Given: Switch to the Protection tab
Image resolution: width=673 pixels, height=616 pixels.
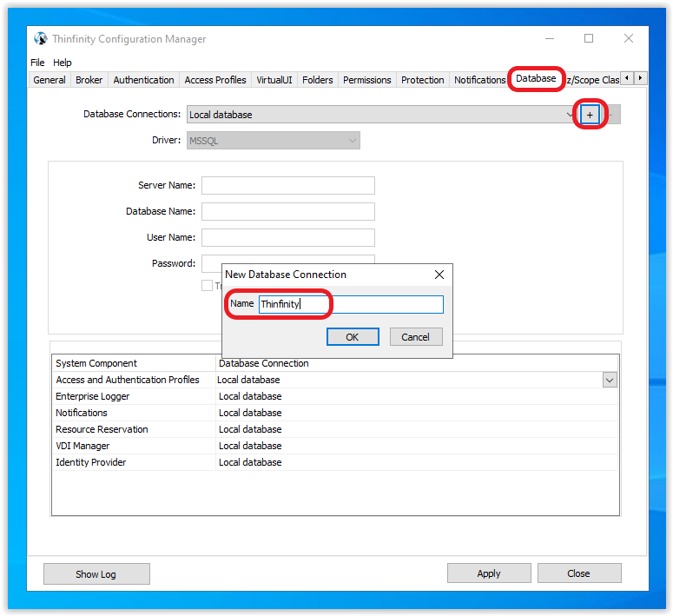Looking at the screenshot, I should pos(422,80).
